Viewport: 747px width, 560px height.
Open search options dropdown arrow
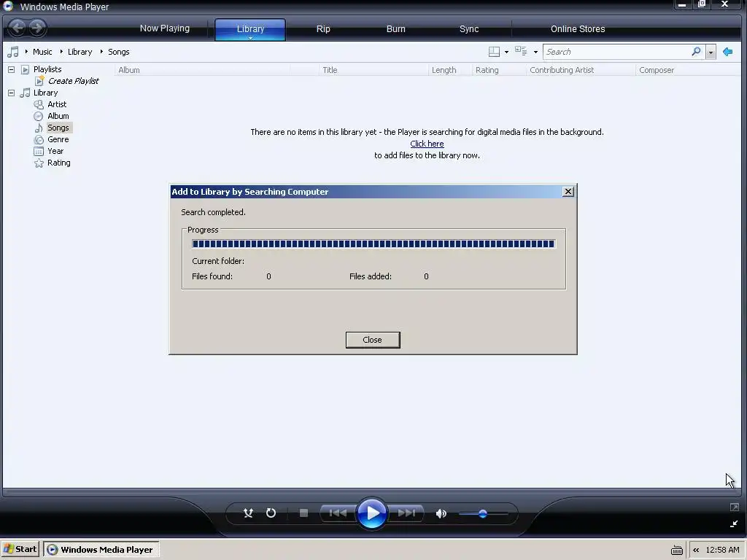pyautogui.click(x=711, y=52)
